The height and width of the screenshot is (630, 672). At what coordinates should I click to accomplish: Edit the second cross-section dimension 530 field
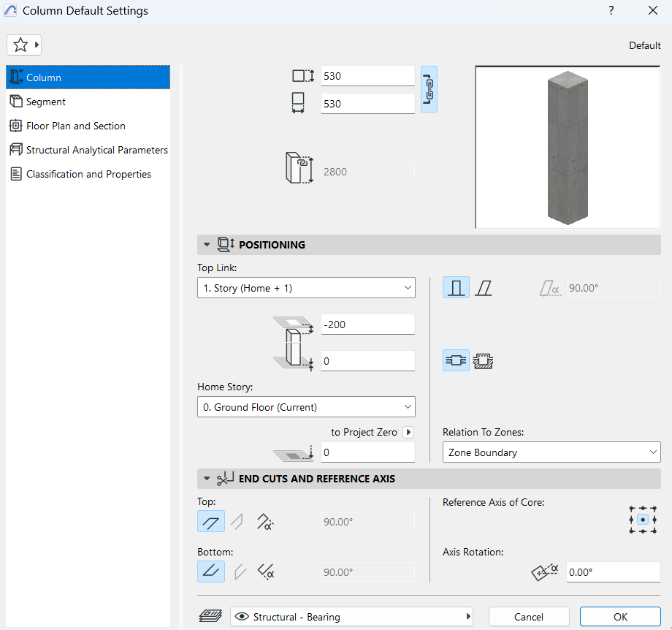(x=367, y=104)
